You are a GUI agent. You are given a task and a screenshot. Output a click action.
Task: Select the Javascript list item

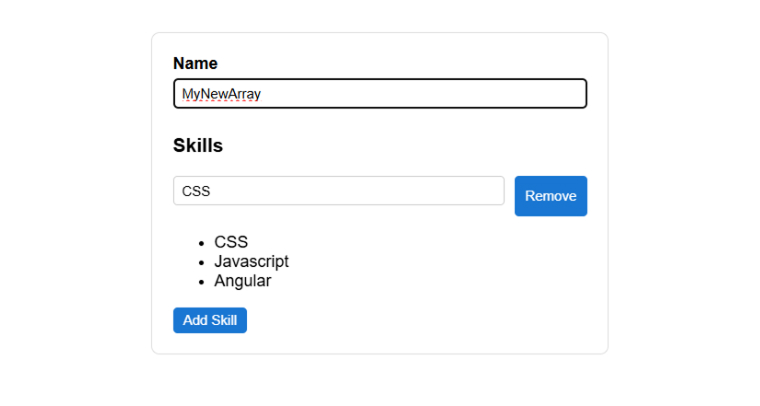[x=251, y=261]
